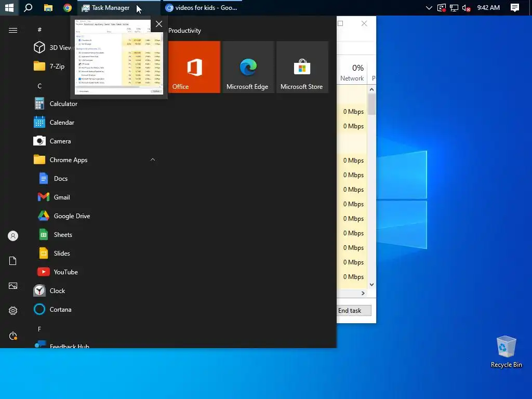Switch to videos for kids Chrome window
The height and width of the screenshot is (399, 532).
click(203, 7)
